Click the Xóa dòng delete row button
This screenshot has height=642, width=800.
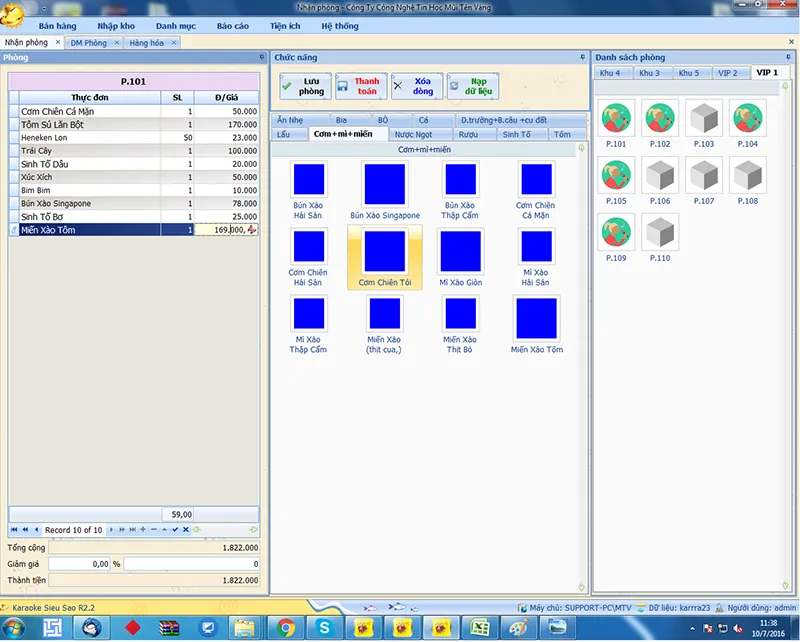point(416,86)
